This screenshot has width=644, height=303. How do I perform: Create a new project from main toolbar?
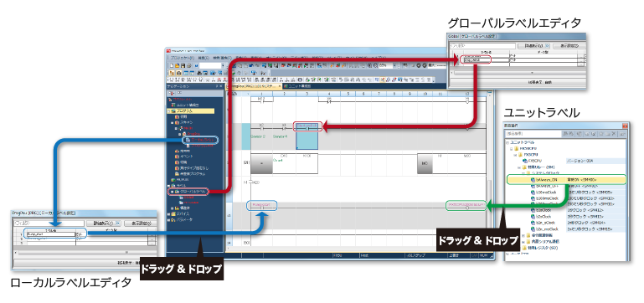172,65
